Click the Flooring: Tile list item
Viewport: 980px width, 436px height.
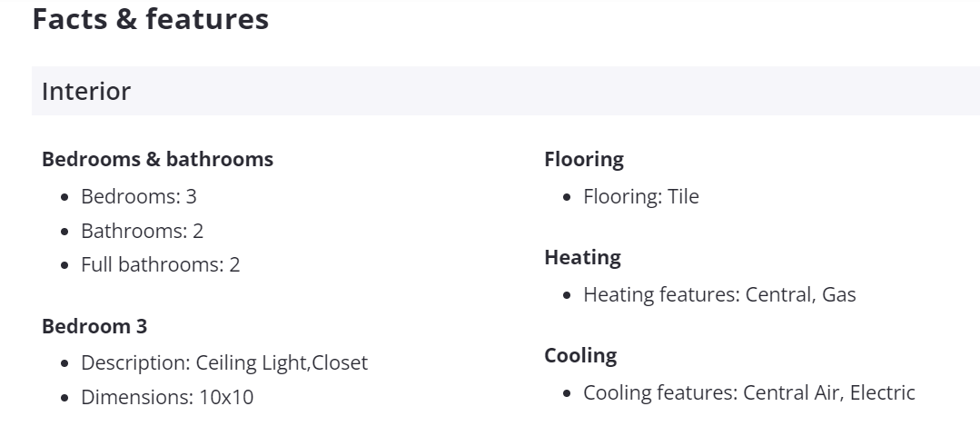tap(640, 196)
